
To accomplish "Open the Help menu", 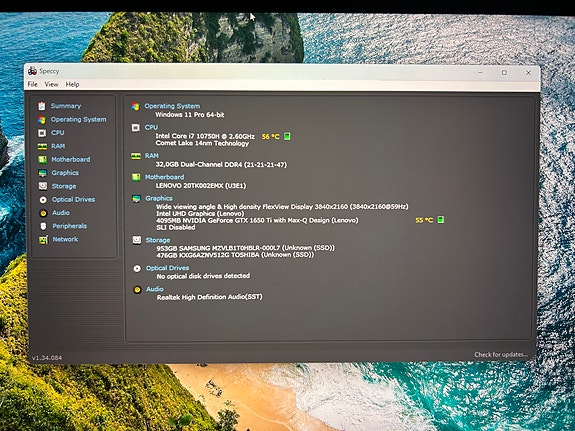I will point(72,84).
